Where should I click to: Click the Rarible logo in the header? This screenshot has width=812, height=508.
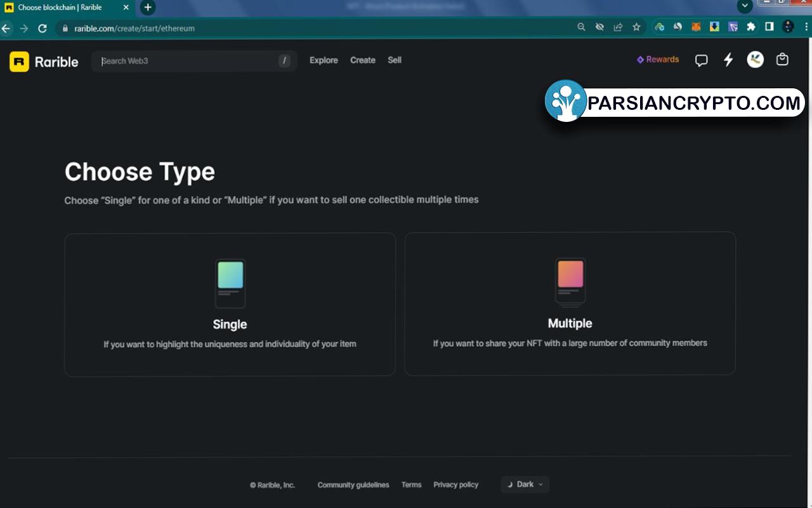pyautogui.click(x=44, y=62)
